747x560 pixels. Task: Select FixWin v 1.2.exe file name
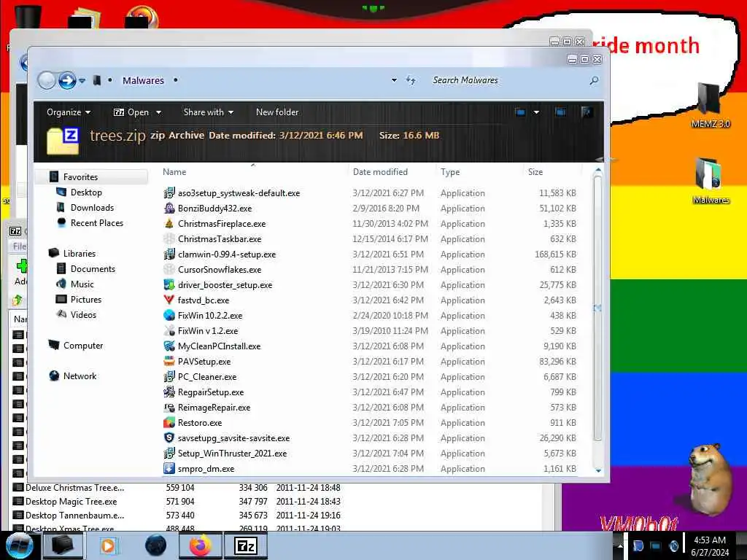(208, 330)
